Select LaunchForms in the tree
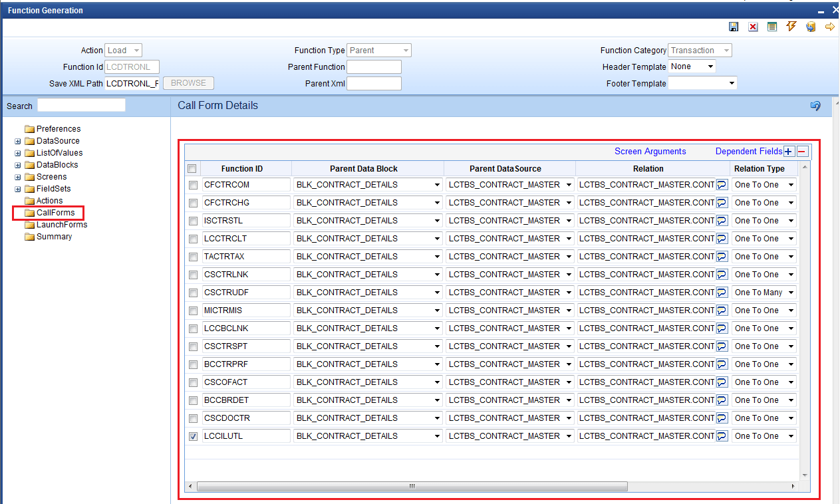 pos(61,225)
